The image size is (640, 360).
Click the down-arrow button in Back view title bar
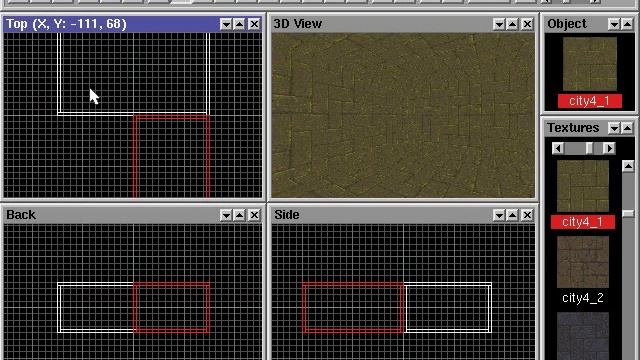[226, 215]
